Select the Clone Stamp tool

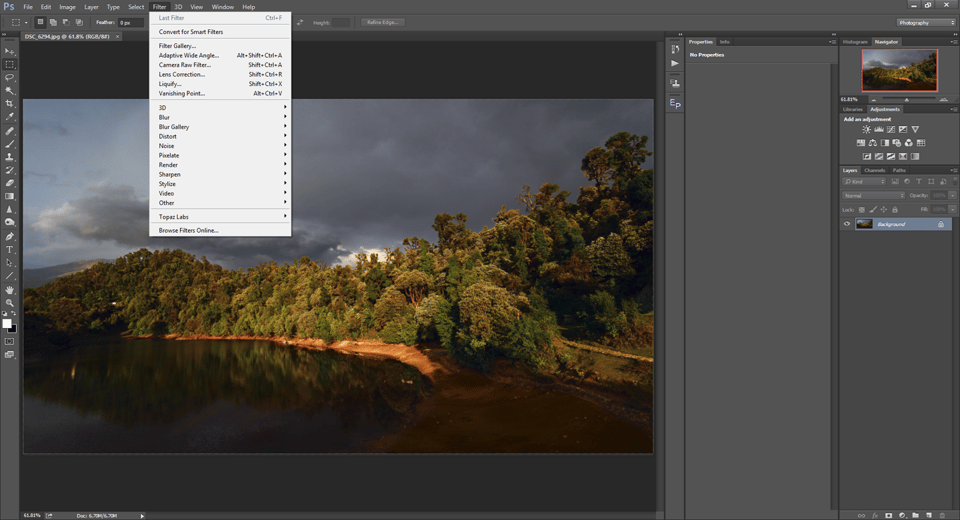click(9, 157)
